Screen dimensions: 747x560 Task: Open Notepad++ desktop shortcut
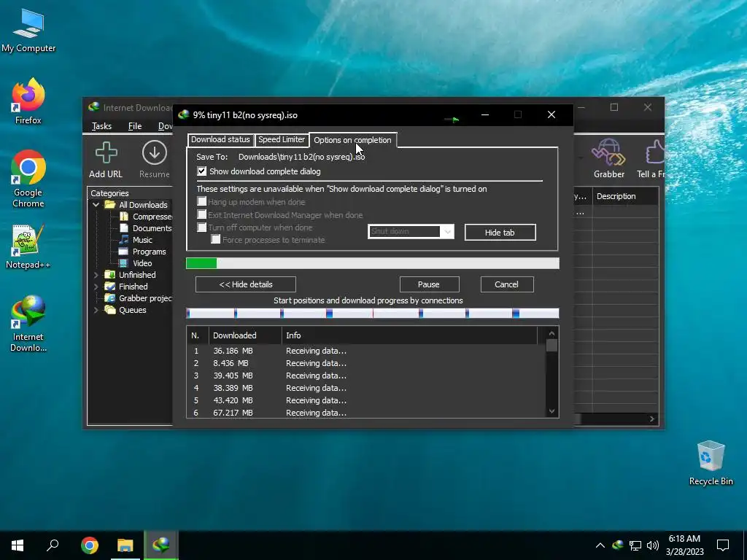(x=28, y=246)
